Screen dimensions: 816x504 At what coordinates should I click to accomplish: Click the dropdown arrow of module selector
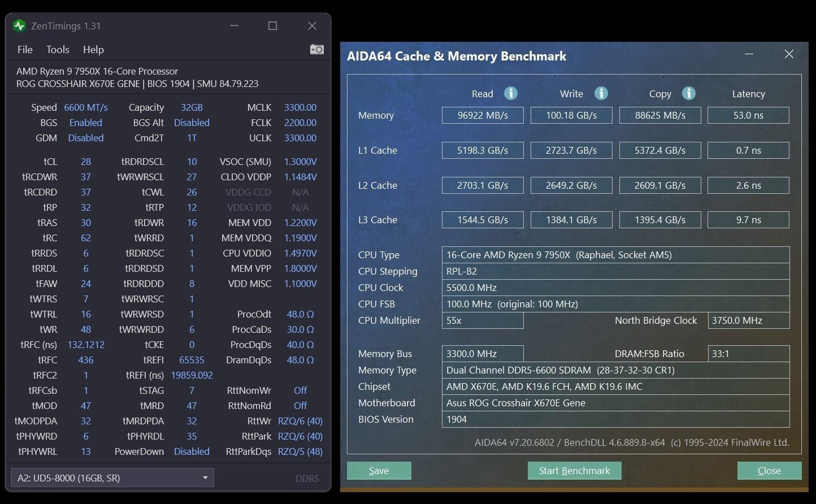pyautogui.click(x=205, y=478)
